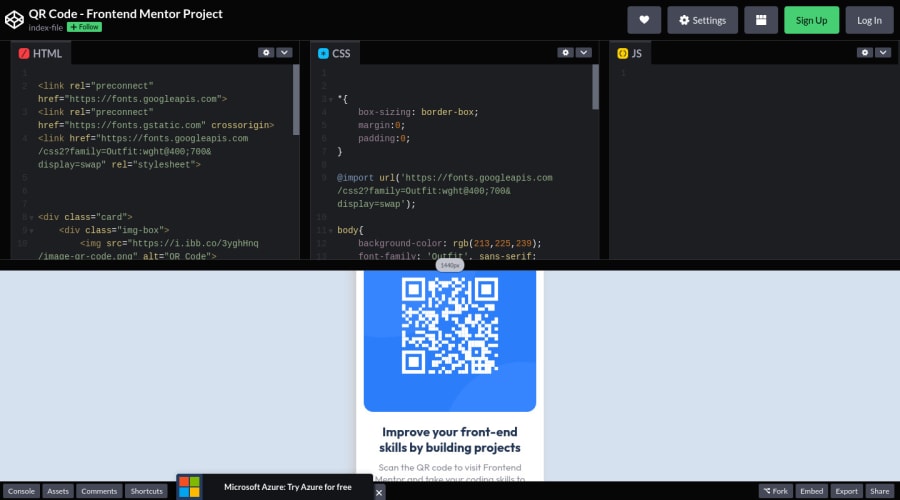900x500 pixels.
Task: Fork this pen
Action: 775,491
